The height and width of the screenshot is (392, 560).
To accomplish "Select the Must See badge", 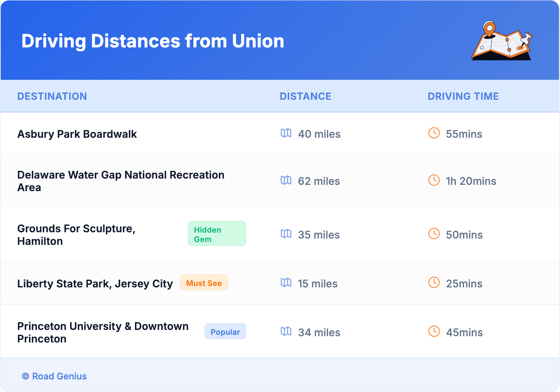I will tap(204, 283).
